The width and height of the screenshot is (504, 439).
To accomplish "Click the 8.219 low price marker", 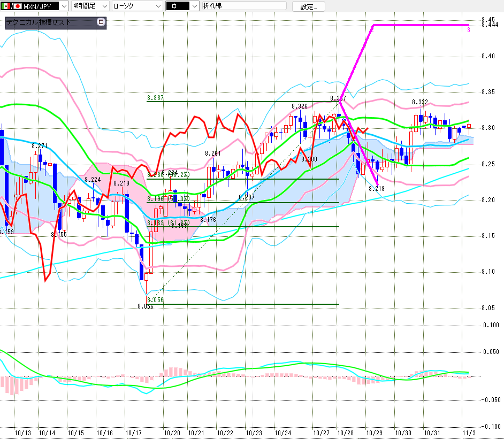I will coord(377,188).
